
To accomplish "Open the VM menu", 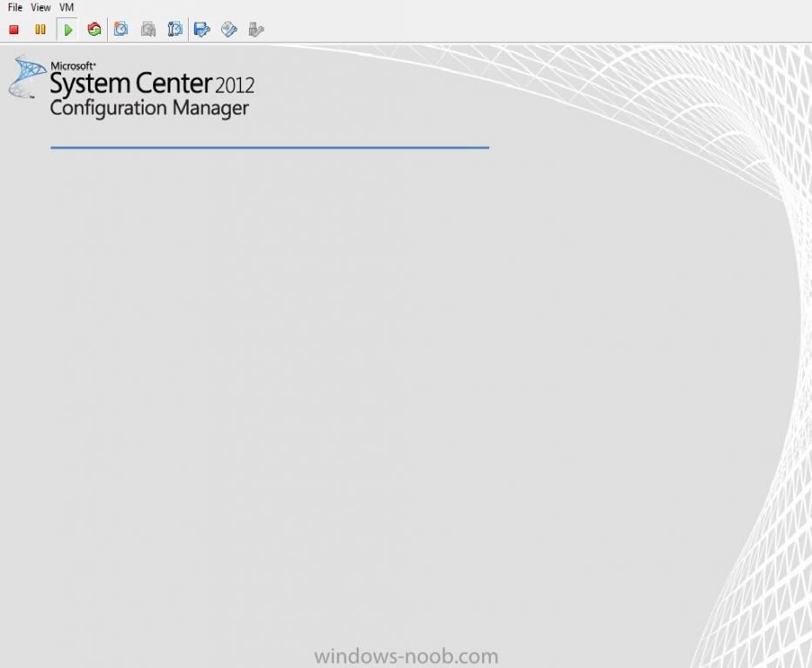I will coord(67,7).
